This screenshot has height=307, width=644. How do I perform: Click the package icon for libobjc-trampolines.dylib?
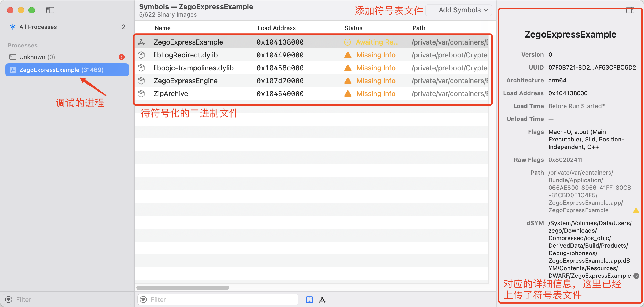click(x=141, y=68)
